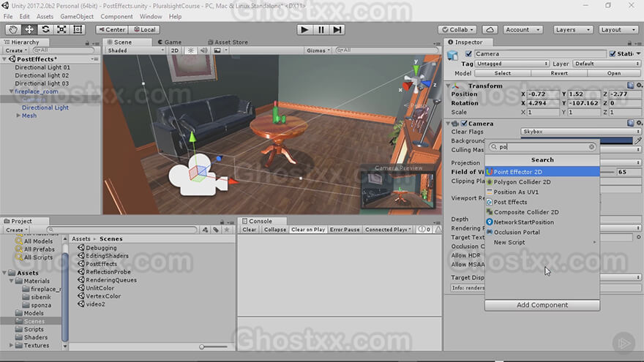Open the Collab dropdown
The image size is (644, 362).
pyautogui.click(x=457, y=29)
